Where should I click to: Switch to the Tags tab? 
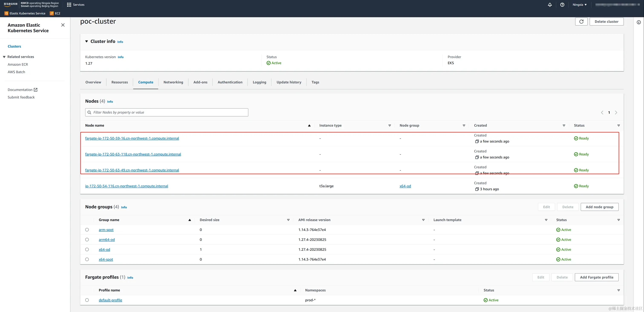click(x=315, y=82)
